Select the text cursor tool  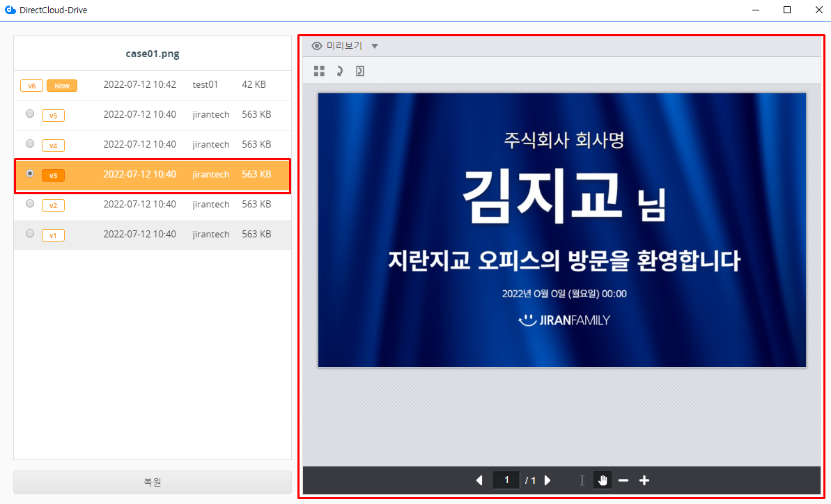pos(582,480)
